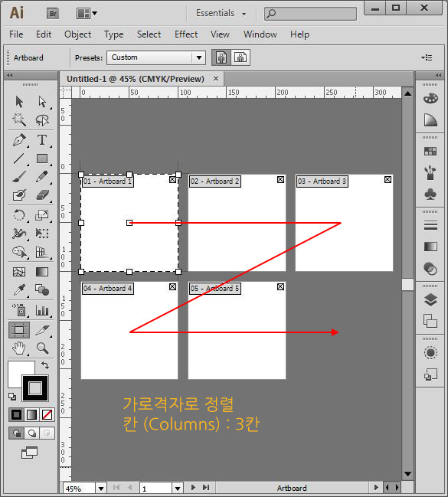Go to next artboard
The image size is (448, 497).
(x=193, y=488)
